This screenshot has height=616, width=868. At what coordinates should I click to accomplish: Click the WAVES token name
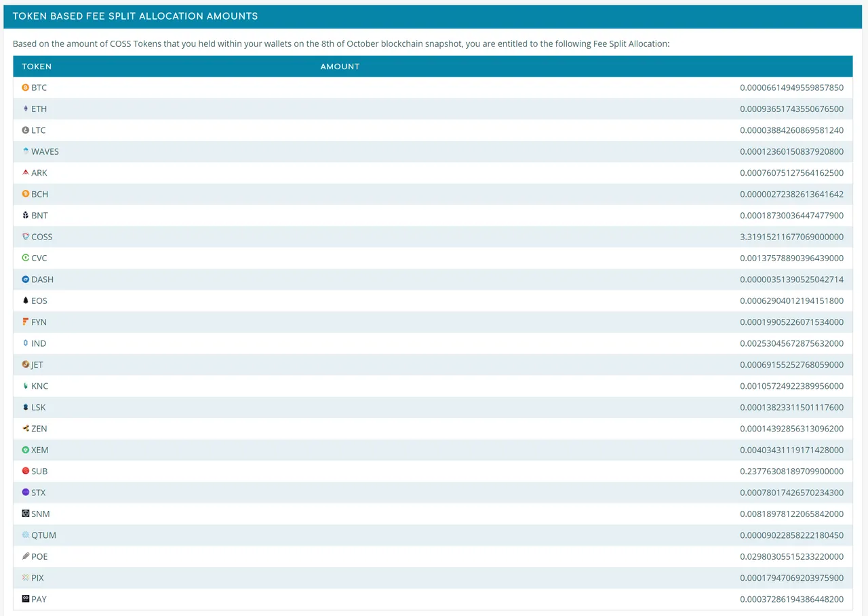(x=45, y=151)
